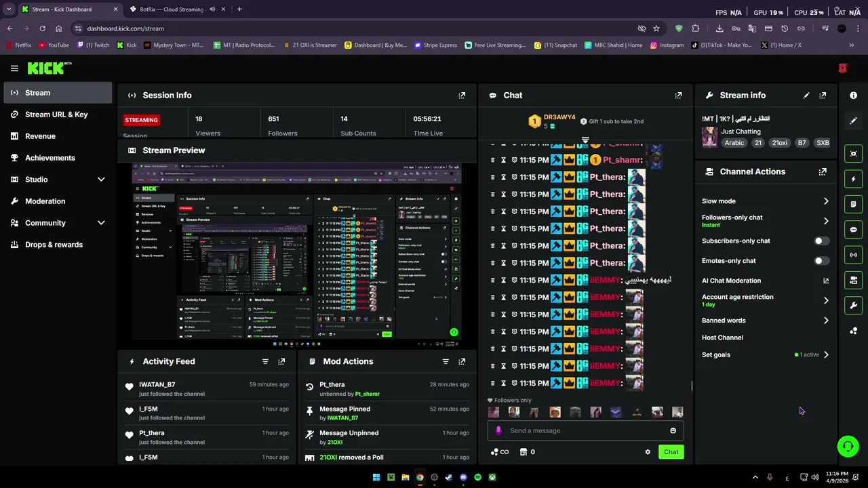Open Drops & rewards page

pos(58,245)
